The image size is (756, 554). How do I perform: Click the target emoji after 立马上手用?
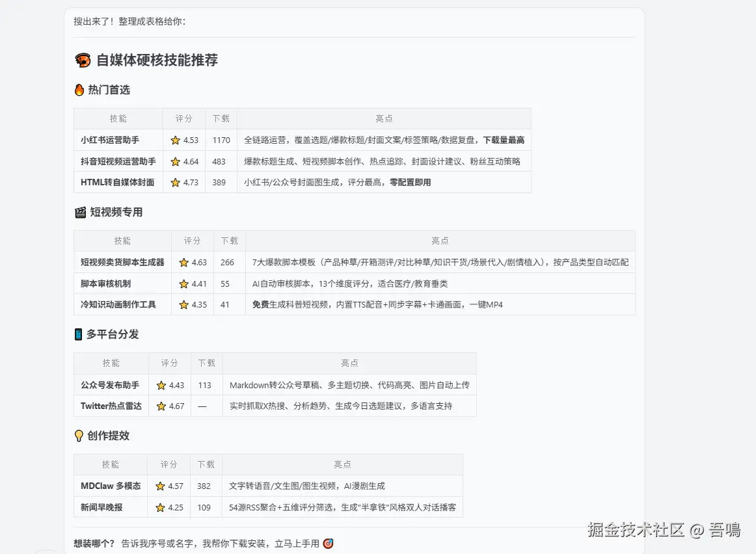click(328, 544)
